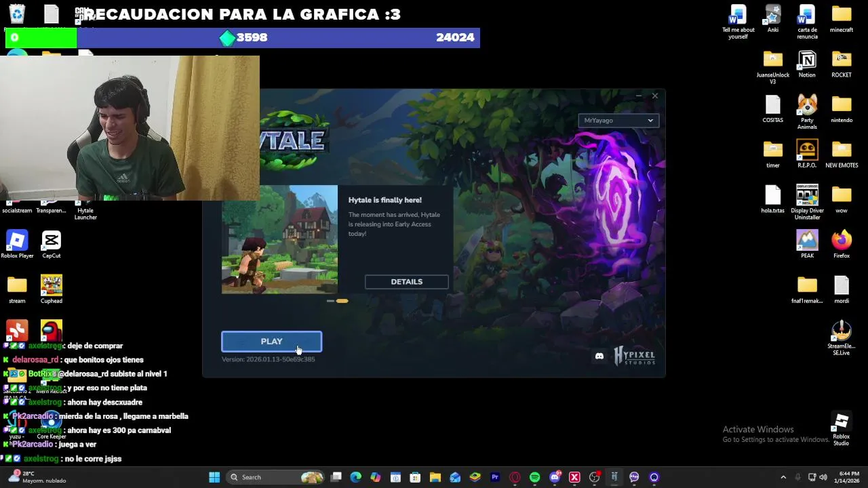Select the highlighted orange carousel indicator
868x488 pixels.
(342, 301)
